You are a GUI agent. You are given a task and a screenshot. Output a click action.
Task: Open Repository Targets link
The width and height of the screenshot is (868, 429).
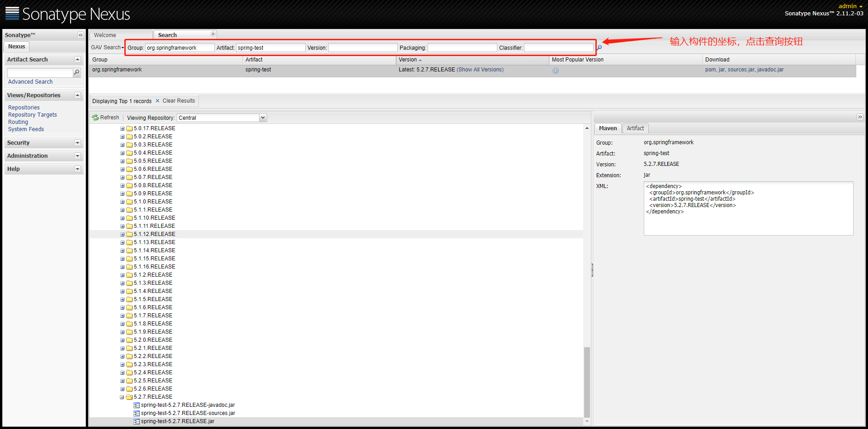[x=33, y=115]
